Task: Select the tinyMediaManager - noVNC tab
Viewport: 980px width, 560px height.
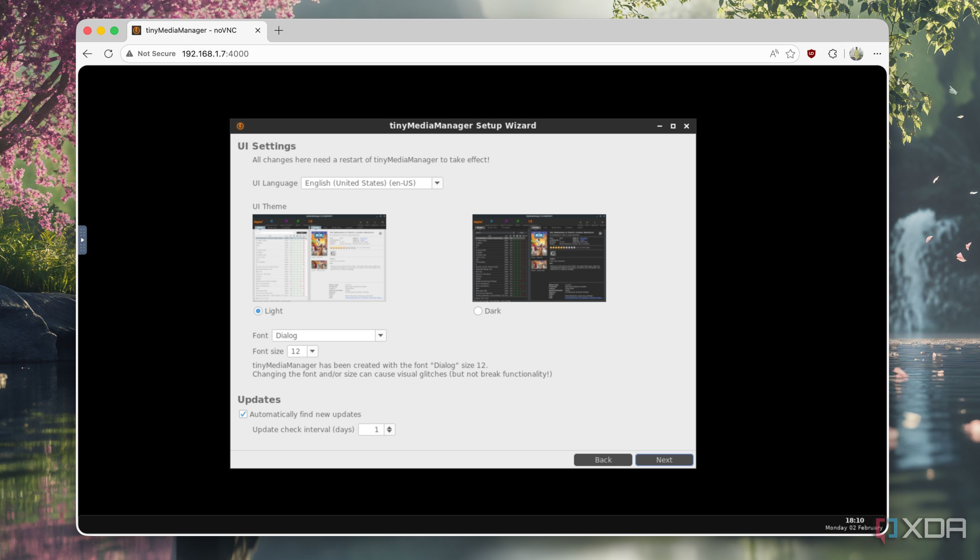Action: 191,30
